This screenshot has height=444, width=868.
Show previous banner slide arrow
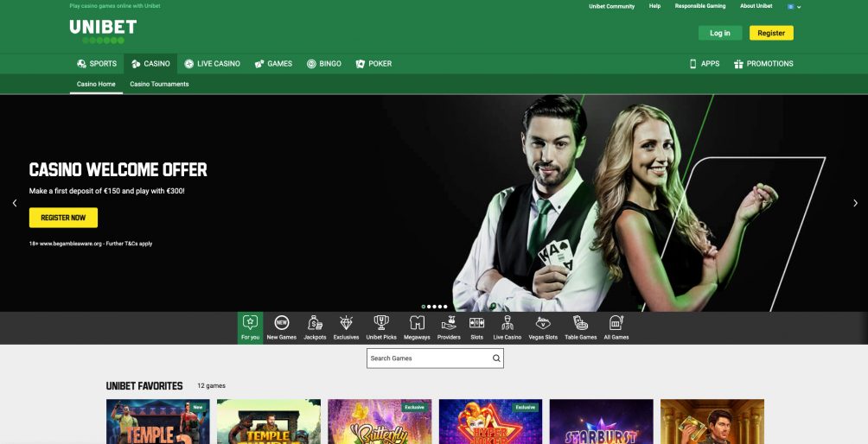[15, 203]
